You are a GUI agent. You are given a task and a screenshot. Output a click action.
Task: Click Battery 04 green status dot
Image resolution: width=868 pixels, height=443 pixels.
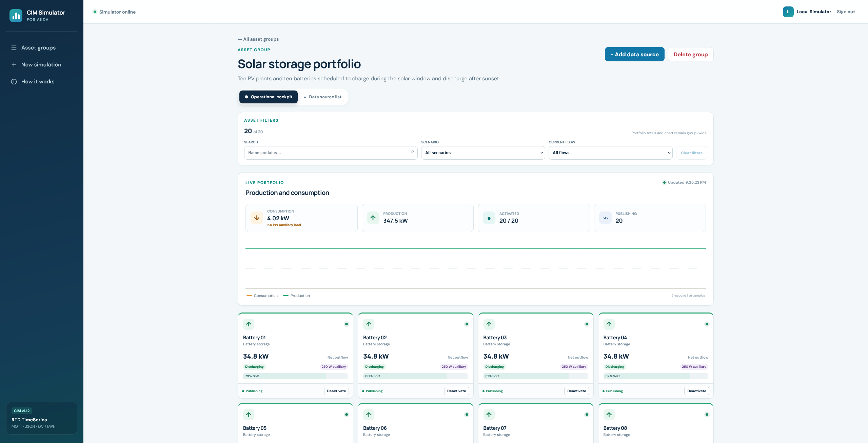707,324
